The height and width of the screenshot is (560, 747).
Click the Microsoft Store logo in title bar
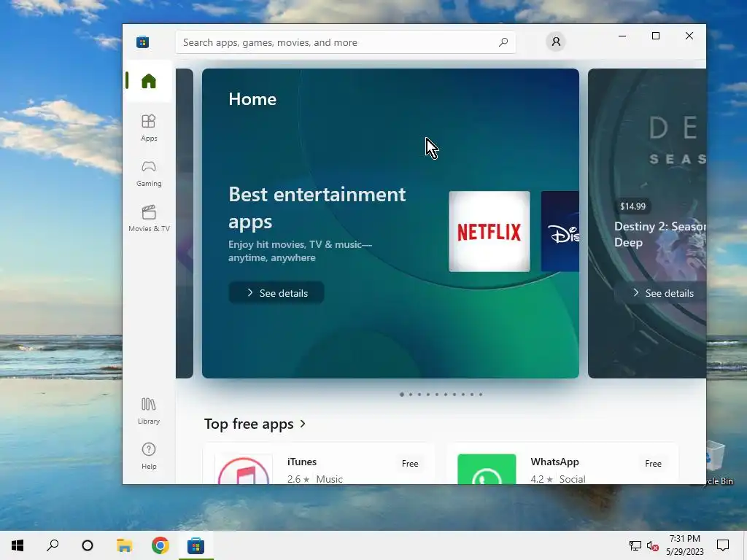142,42
